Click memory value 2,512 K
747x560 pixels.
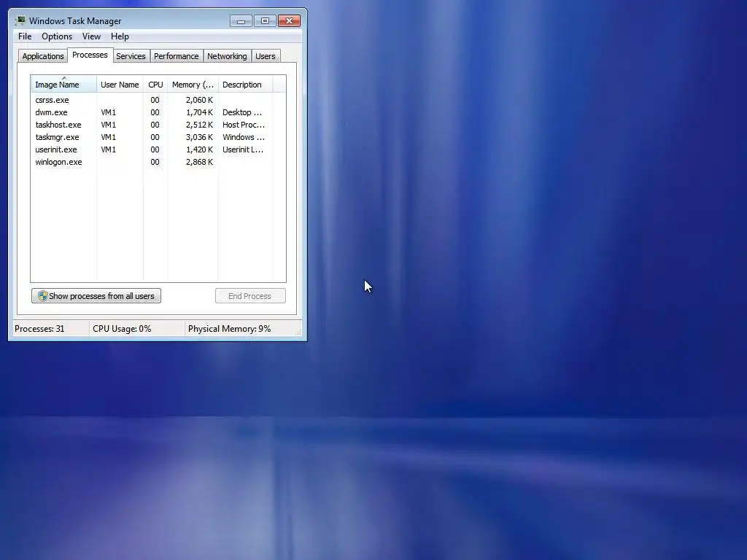(x=199, y=125)
